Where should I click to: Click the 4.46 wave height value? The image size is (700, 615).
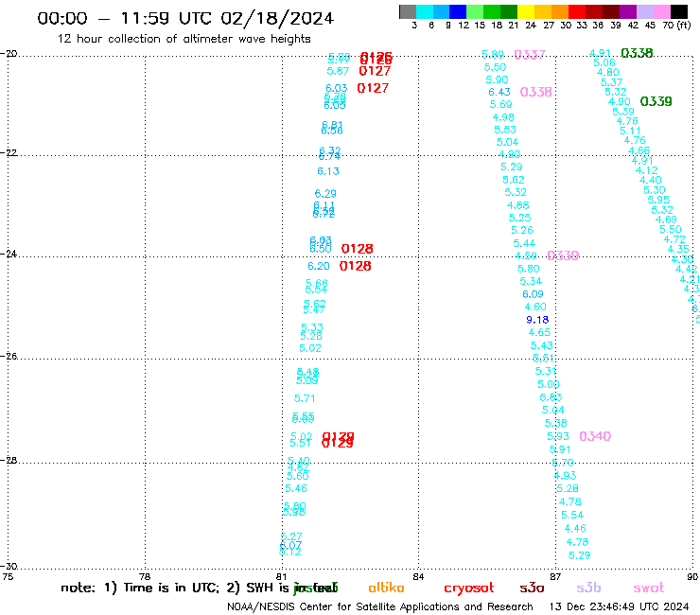coord(575,529)
